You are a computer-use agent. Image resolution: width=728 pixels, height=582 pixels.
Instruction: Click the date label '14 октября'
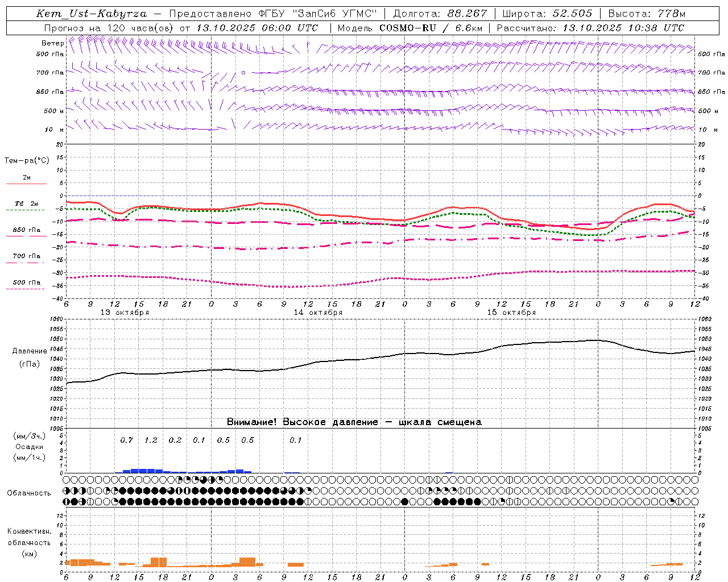coord(318,313)
